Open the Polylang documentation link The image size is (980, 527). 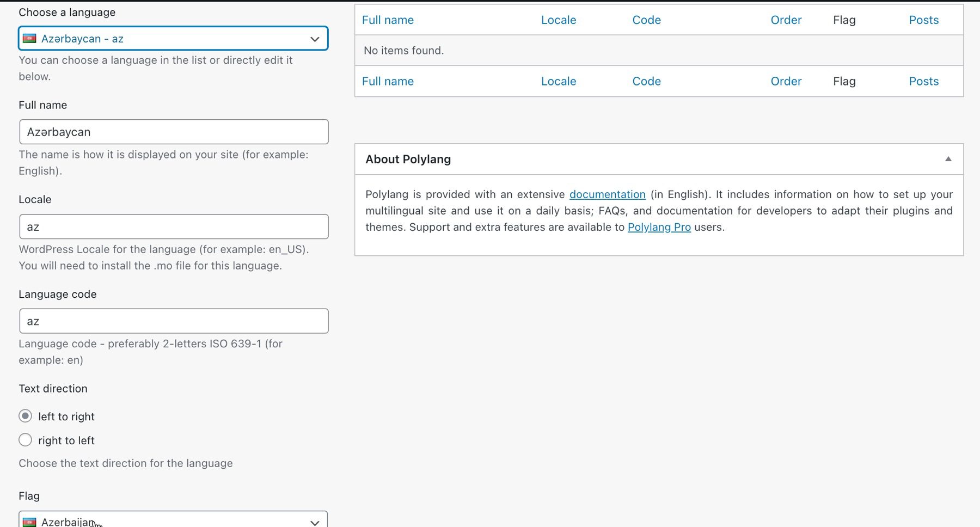607,194
